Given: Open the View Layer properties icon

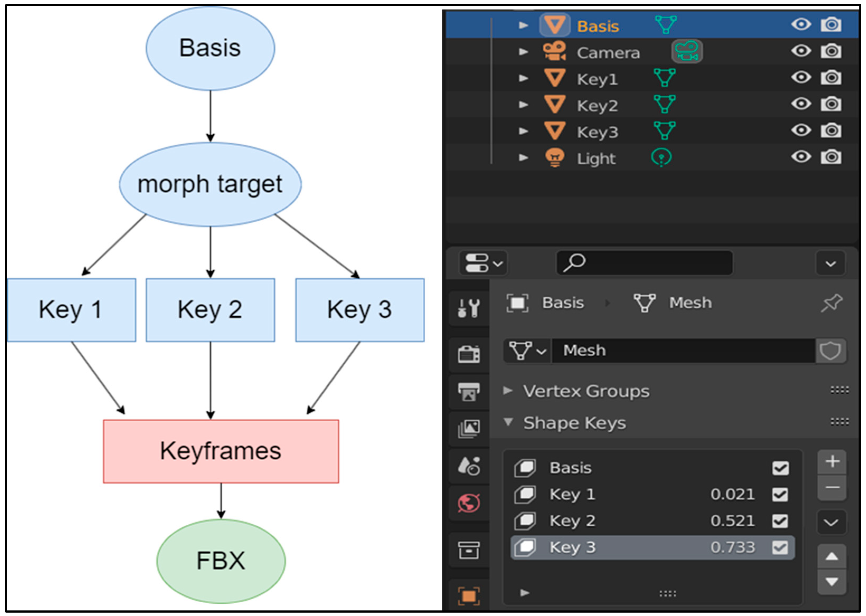Looking at the screenshot, I should point(469,429).
